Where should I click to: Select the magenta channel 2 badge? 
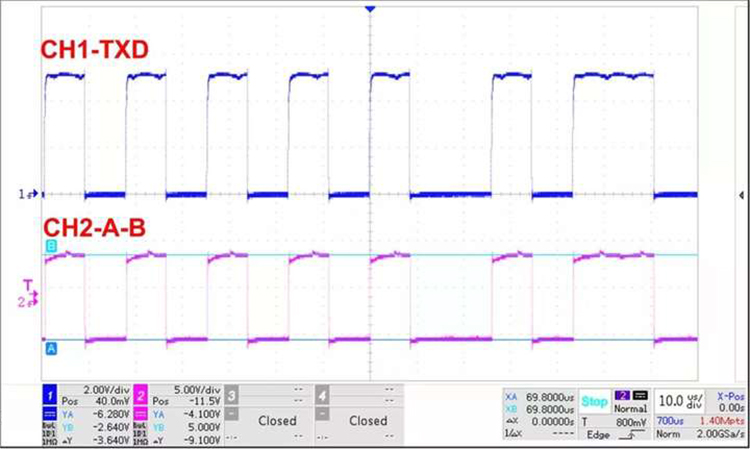[141, 396]
